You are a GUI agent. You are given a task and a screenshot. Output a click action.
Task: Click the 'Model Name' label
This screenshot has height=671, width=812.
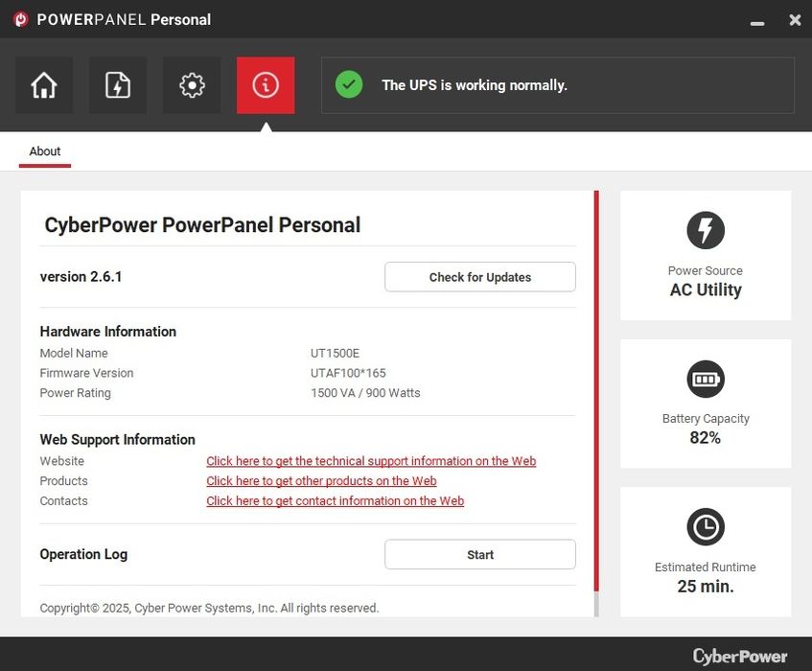[x=74, y=353]
